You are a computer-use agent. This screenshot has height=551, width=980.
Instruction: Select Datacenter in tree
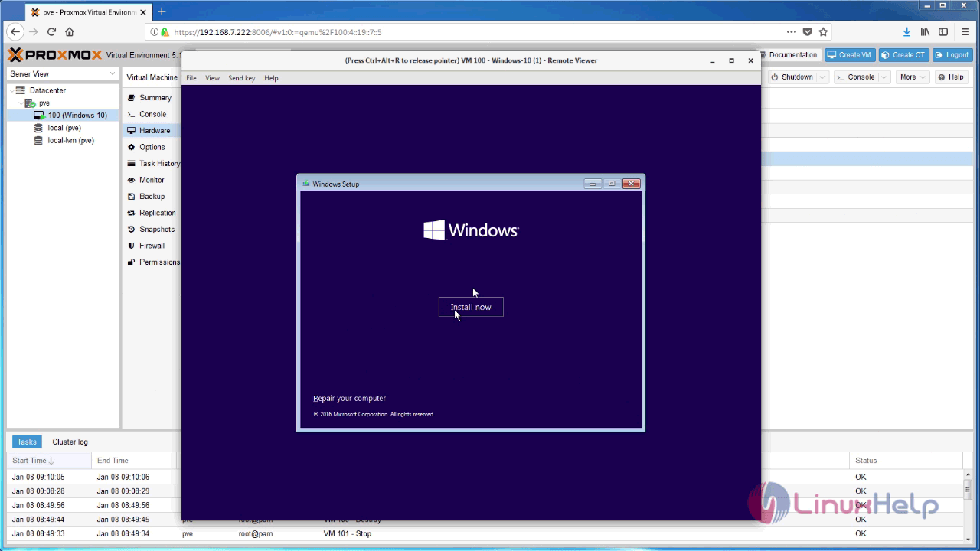click(x=47, y=90)
